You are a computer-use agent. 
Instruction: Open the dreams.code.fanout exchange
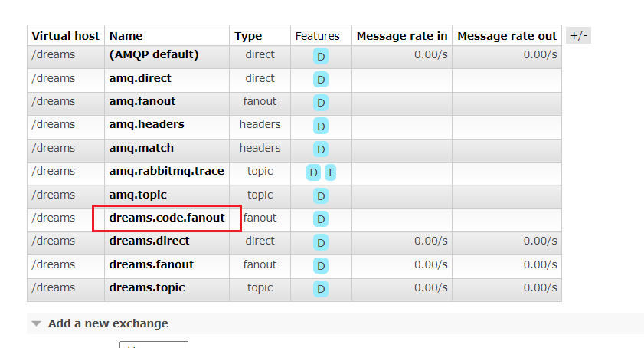point(167,218)
